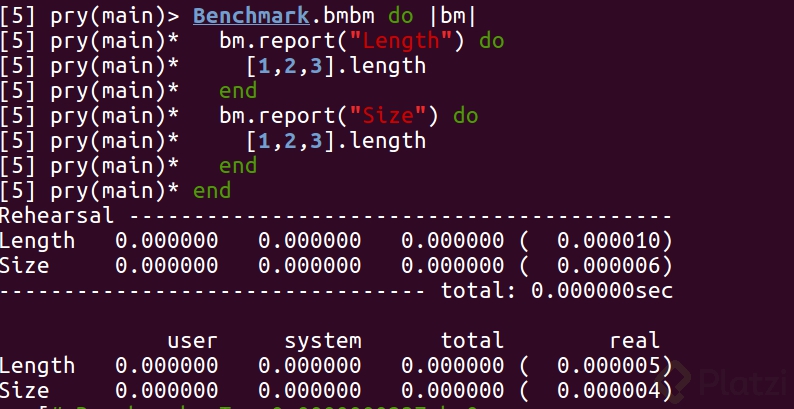Click the Length label in the final results row

pyautogui.click(x=37, y=366)
